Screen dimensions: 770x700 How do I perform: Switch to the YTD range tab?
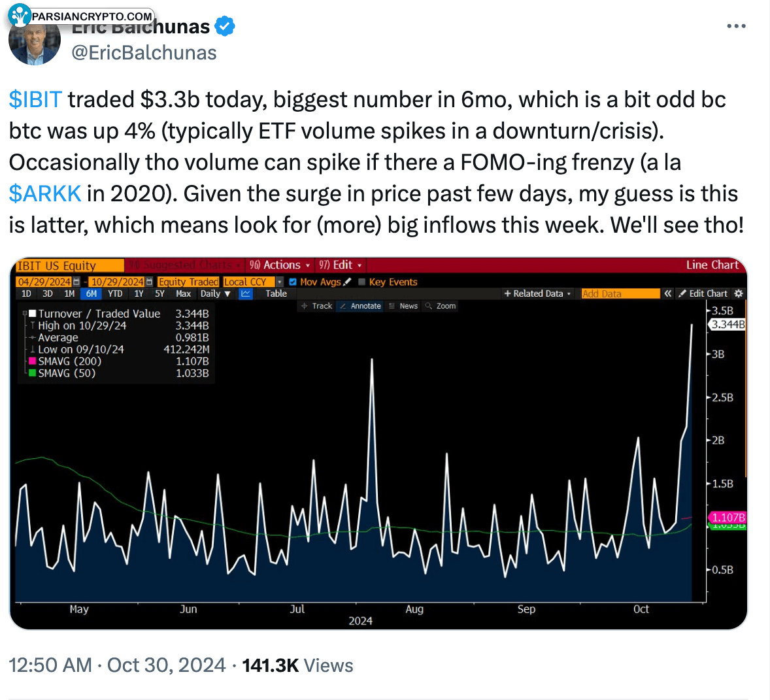point(115,293)
